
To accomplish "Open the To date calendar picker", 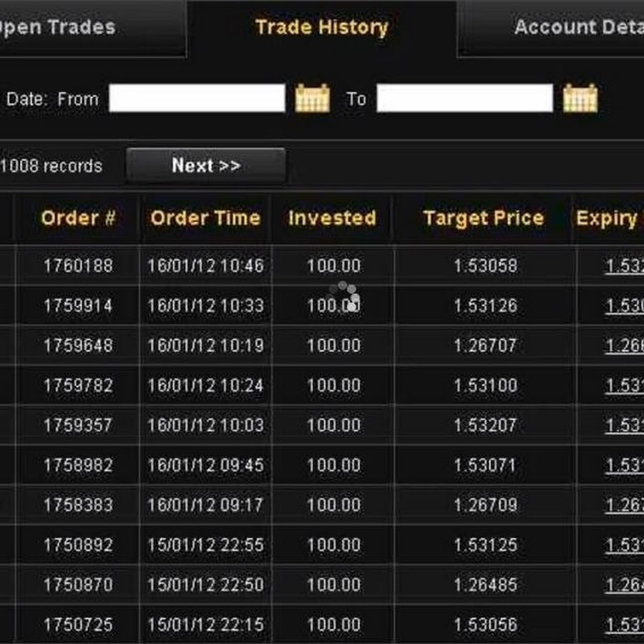I will (580, 98).
